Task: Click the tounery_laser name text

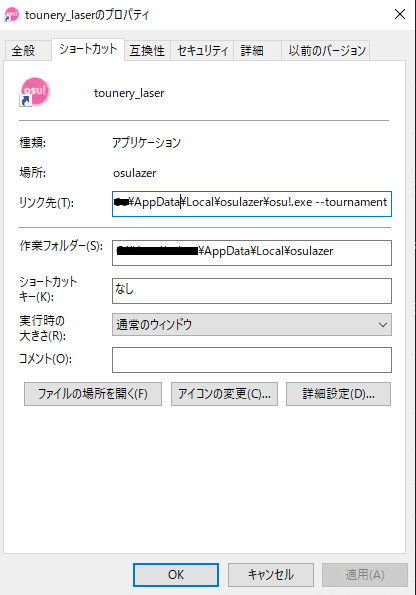Action: click(129, 93)
